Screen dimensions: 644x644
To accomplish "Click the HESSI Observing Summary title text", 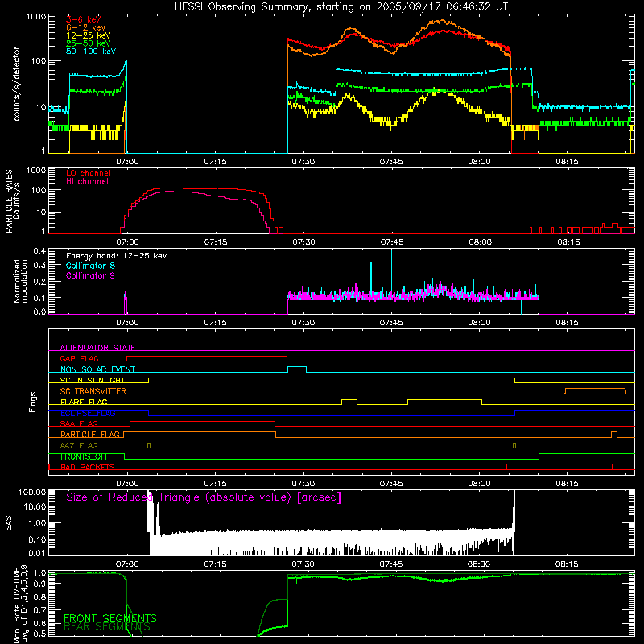I will pos(341,7).
